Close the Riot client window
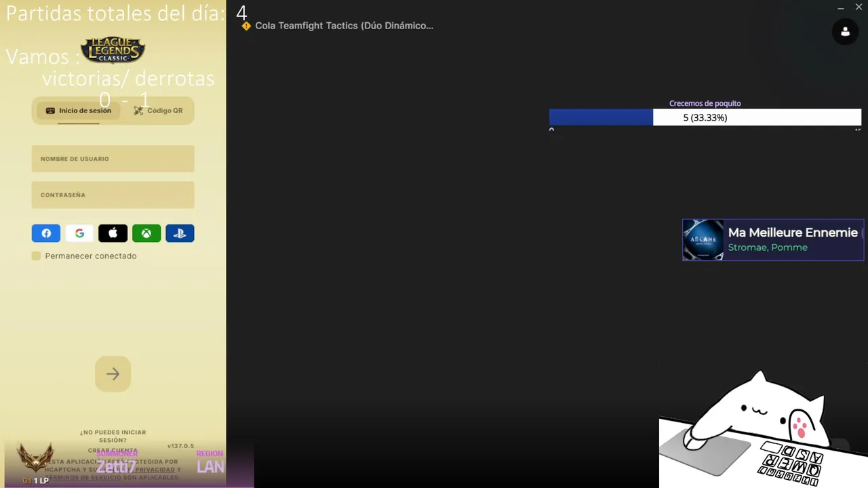This screenshot has width=868, height=488. pos(859,7)
